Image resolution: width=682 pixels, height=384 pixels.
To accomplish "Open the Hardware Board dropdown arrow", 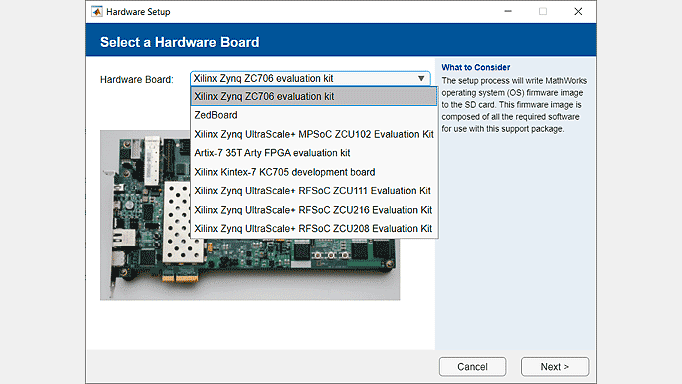I will [421, 79].
